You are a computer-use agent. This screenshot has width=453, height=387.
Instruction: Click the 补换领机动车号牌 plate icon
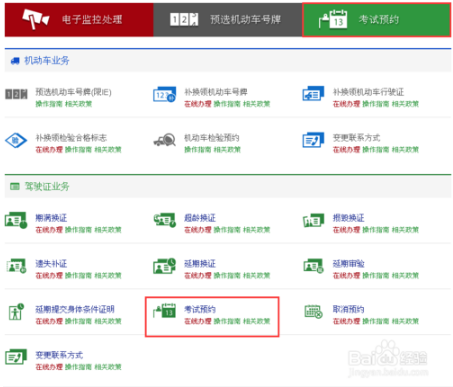pos(164,95)
